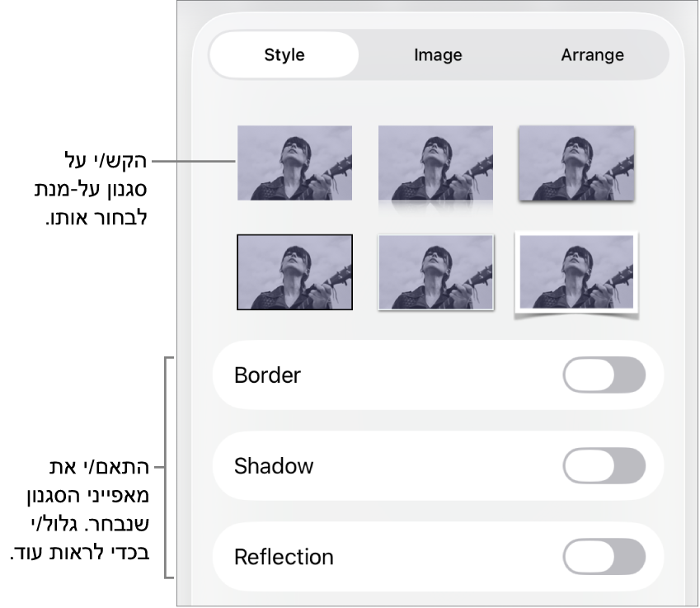Enable the Shadow toggle
Screen dimensions: 700x608
click(604, 466)
